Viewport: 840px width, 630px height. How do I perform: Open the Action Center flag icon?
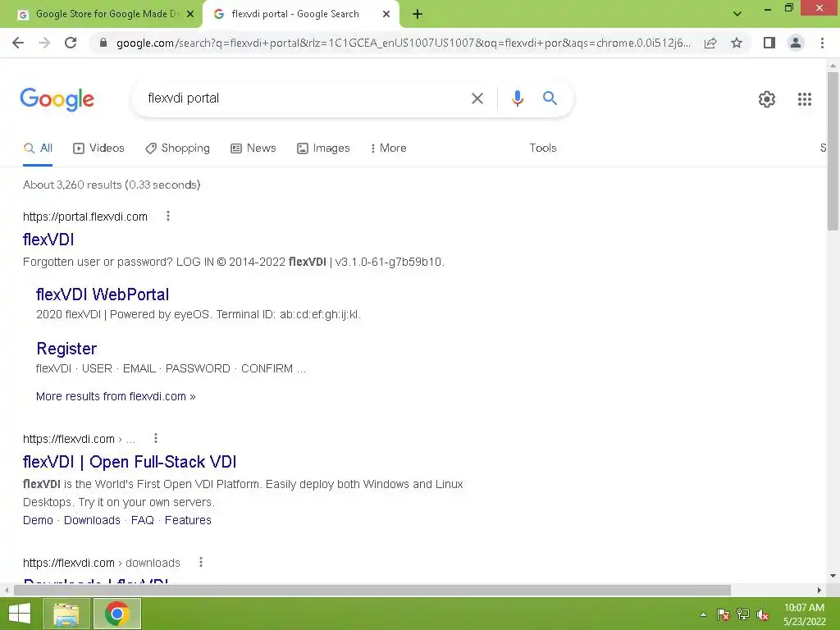tap(724, 614)
